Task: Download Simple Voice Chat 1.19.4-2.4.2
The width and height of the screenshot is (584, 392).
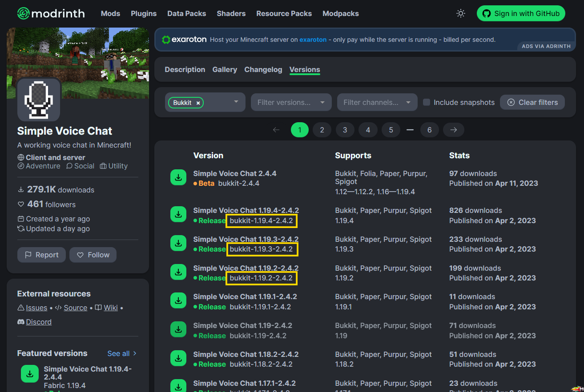Action: (178, 215)
